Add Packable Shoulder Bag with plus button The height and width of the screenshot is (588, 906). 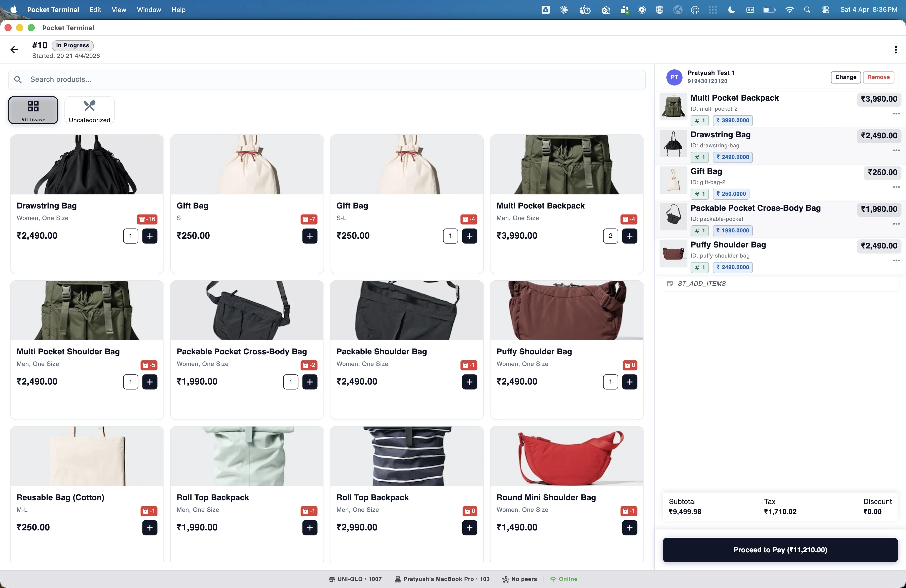point(469,382)
